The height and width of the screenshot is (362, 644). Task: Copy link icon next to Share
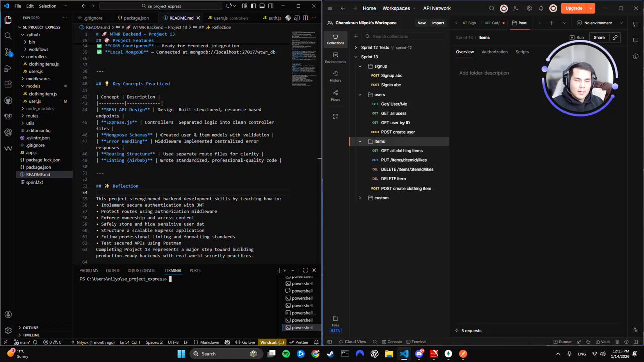pyautogui.click(x=615, y=37)
